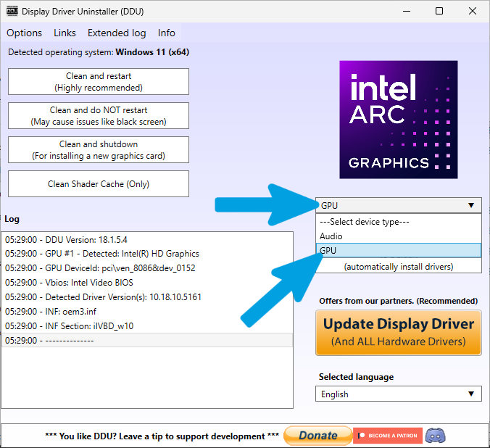Select log row INF Section: iIVBD_w10
The width and height of the screenshot is (490, 448).
(x=147, y=325)
